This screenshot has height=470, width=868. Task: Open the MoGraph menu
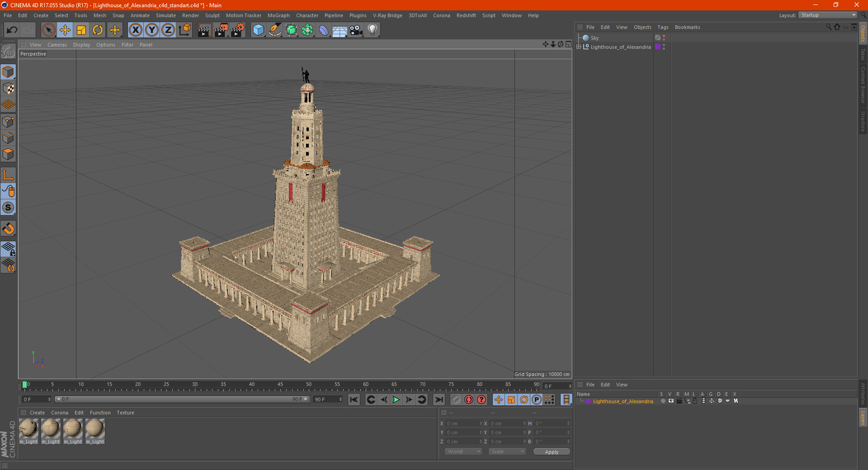click(278, 15)
